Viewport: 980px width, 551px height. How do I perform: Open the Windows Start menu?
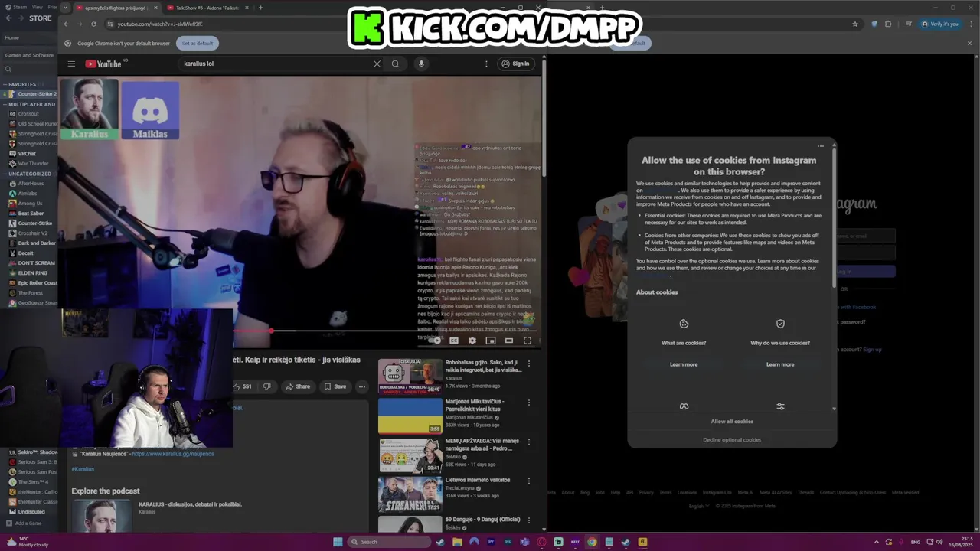click(338, 542)
